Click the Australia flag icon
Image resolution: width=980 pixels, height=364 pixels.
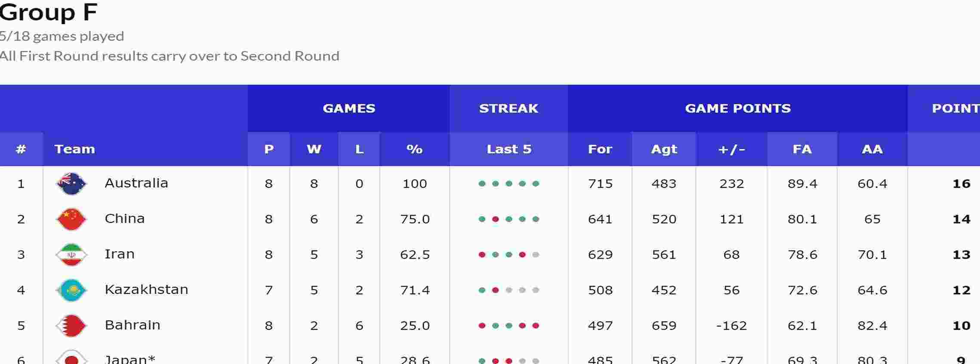click(x=71, y=184)
